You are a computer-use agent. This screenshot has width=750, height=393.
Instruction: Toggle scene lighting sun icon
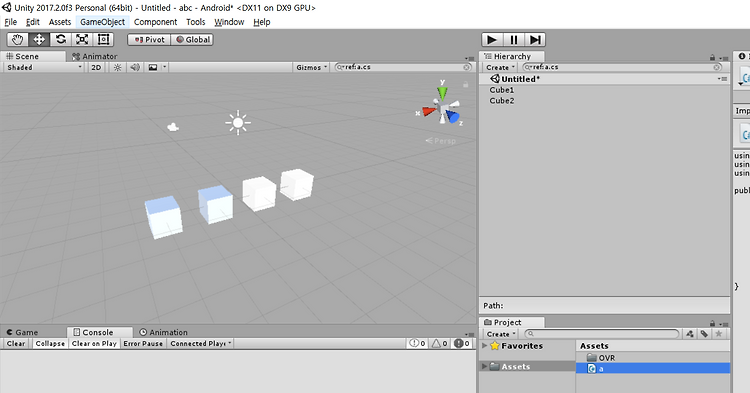pos(118,67)
